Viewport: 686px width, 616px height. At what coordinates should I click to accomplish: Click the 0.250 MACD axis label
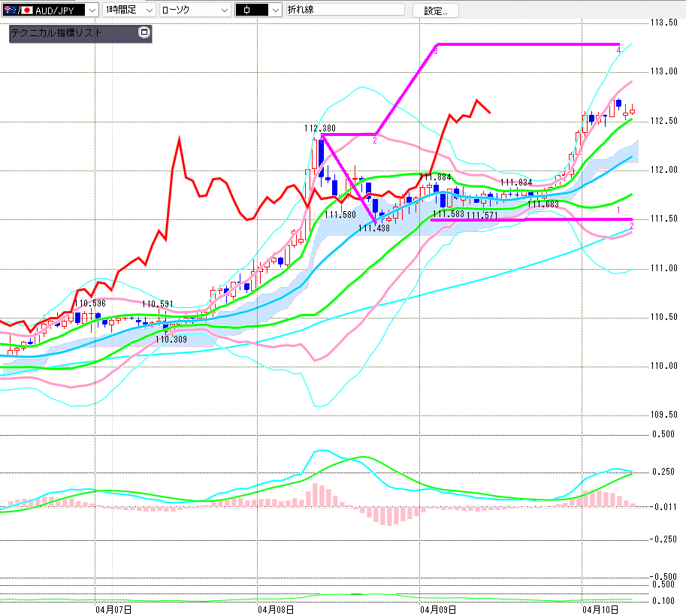tap(663, 472)
